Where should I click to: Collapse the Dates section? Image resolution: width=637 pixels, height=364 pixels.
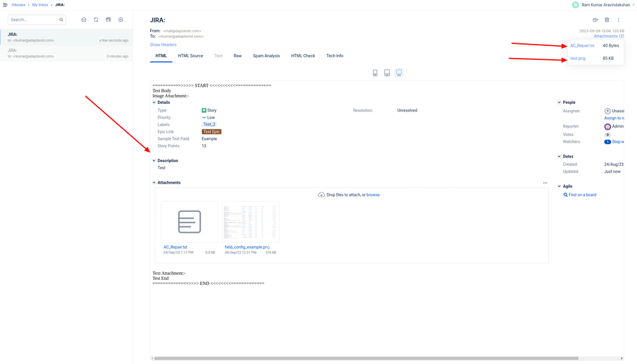559,156
